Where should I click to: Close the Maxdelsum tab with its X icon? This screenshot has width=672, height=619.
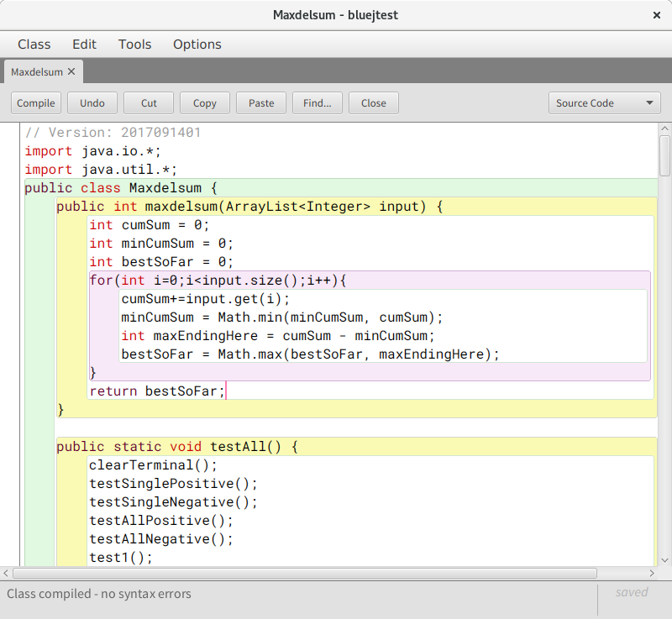tap(71, 71)
